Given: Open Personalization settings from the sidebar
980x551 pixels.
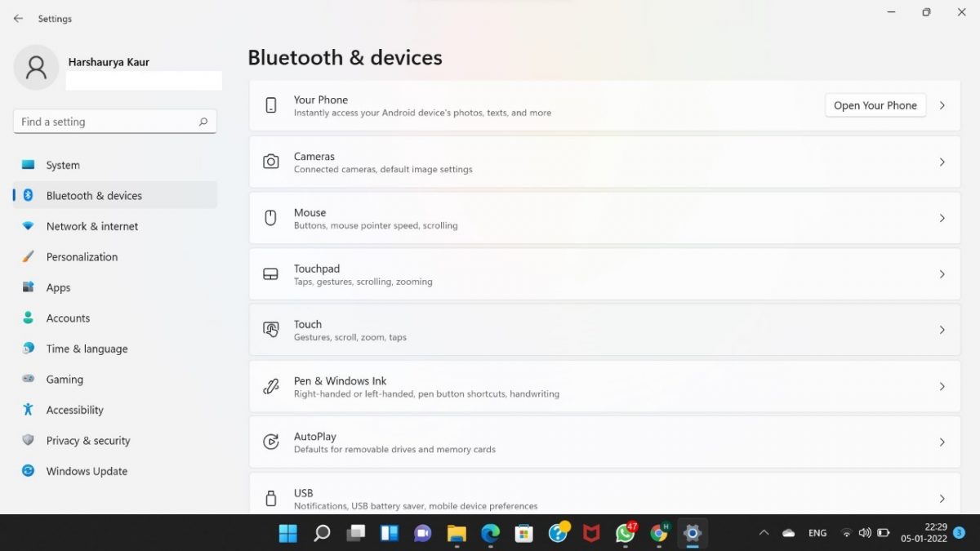Looking at the screenshot, I should 82,256.
